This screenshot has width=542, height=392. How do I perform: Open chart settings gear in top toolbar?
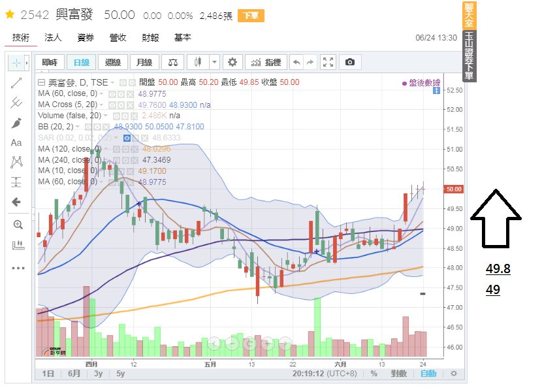click(x=232, y=62)
